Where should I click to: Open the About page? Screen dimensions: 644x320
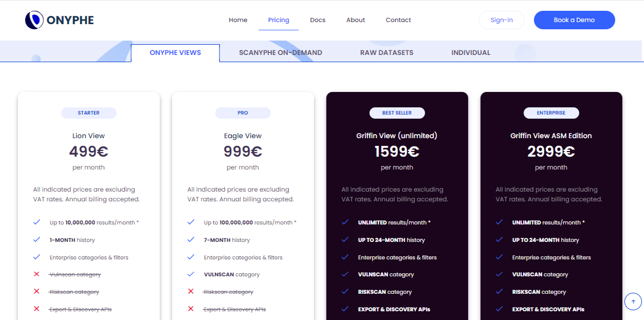tap(356, 20)
